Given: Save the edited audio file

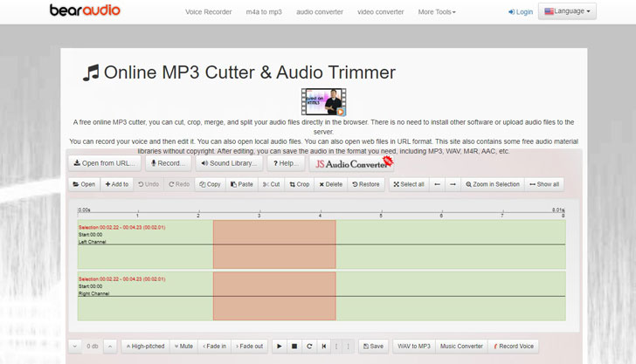Looking at the screenshot, I should [x=372, y=347].
